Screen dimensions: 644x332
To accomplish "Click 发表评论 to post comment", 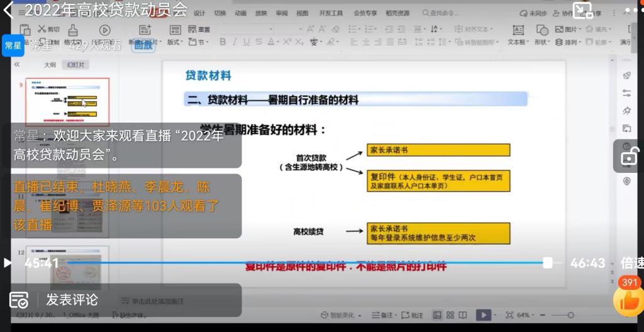I will click(x=72, y=300).
